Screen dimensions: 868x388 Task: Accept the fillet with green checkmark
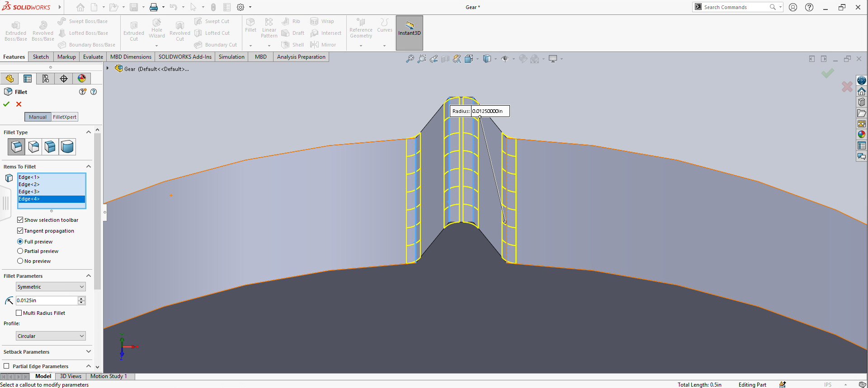click(x=6, y=104)
